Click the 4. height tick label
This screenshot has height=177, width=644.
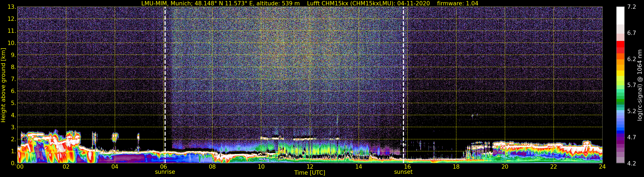(13, 115)
